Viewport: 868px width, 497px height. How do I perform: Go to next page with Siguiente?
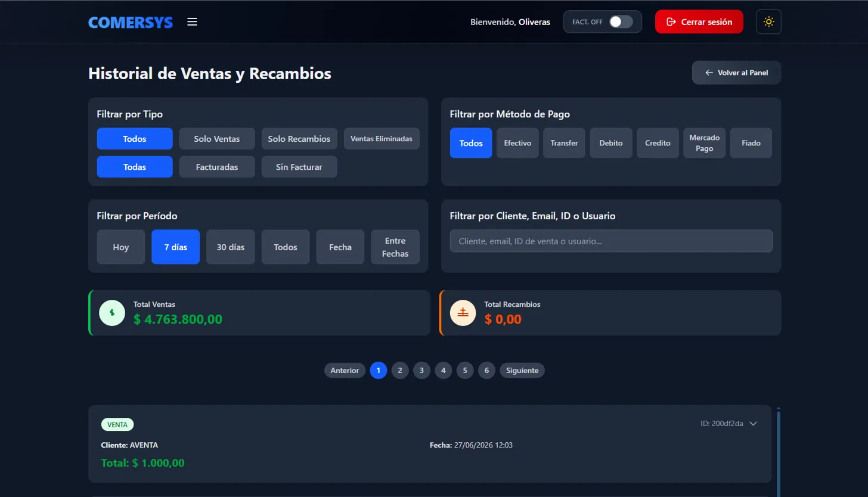tap(522, 370)
